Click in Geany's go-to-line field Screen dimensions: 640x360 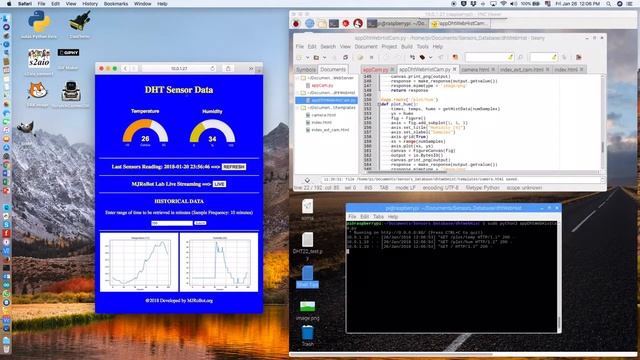(543, 58)
